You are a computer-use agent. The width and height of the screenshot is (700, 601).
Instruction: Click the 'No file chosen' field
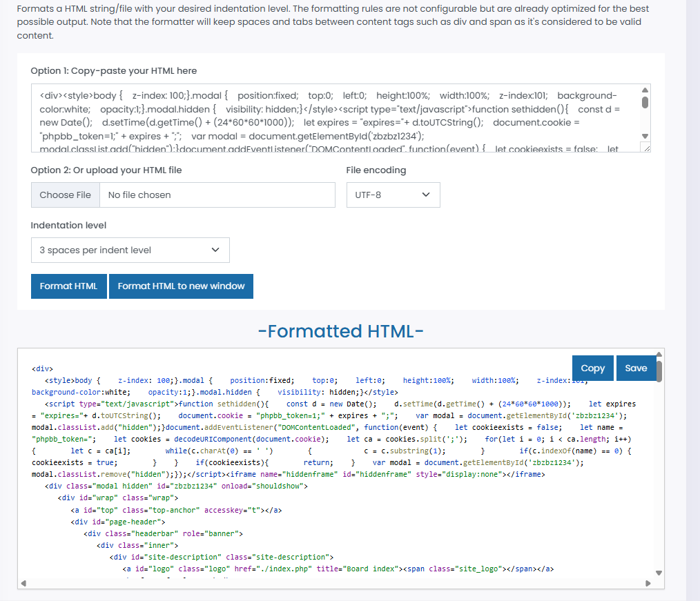(x=217, y=195)
